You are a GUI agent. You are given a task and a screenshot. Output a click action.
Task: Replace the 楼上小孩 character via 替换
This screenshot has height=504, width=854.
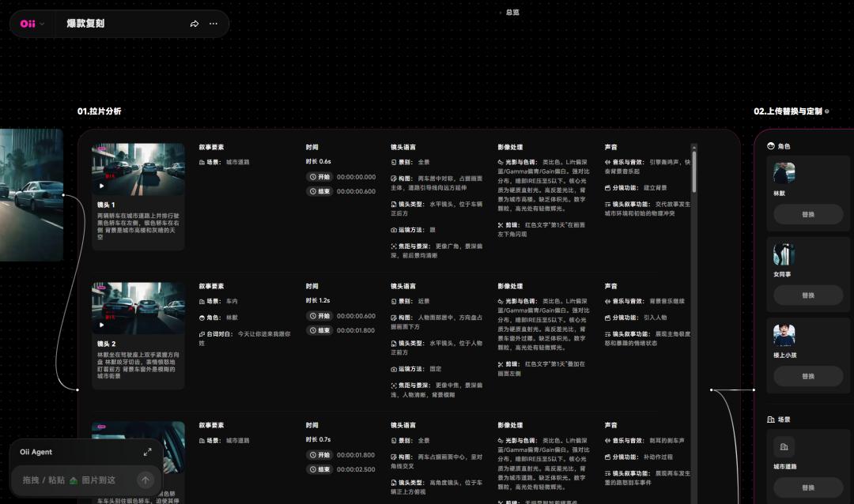(x=808, y=376)
